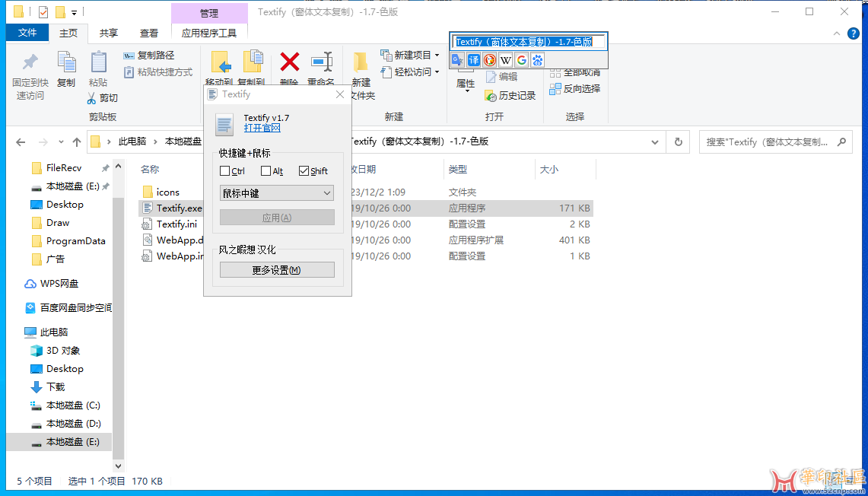
Task: Click the Explorer forward arrow
Action: (x=43, y=141)
